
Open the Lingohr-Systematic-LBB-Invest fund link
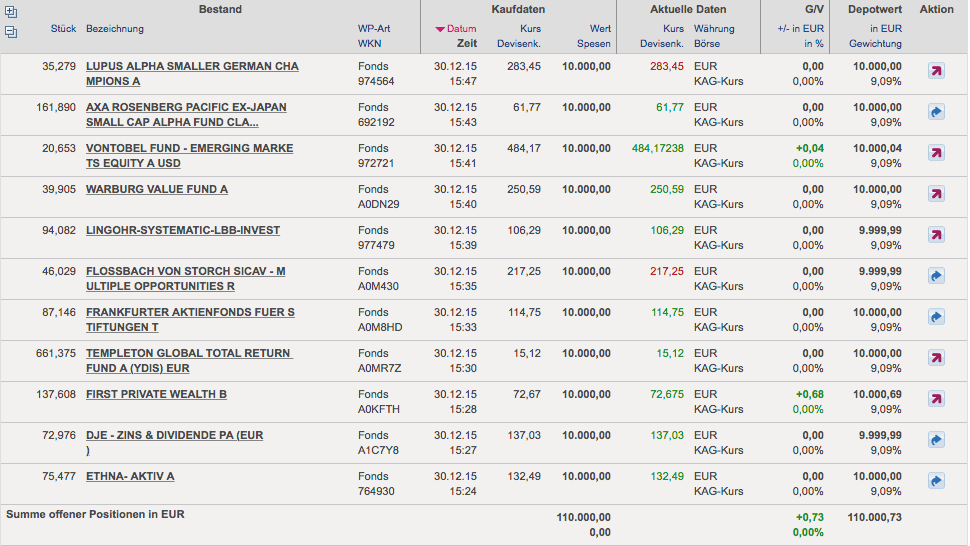point(183,230)
